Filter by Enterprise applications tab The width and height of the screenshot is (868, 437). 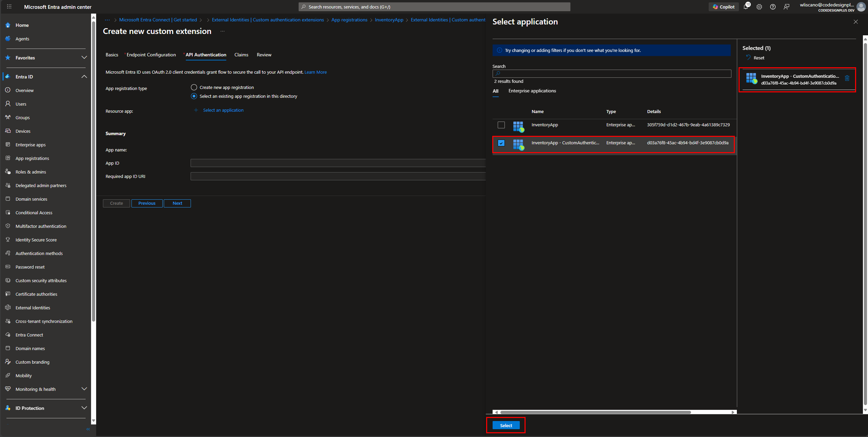(532, 91)
